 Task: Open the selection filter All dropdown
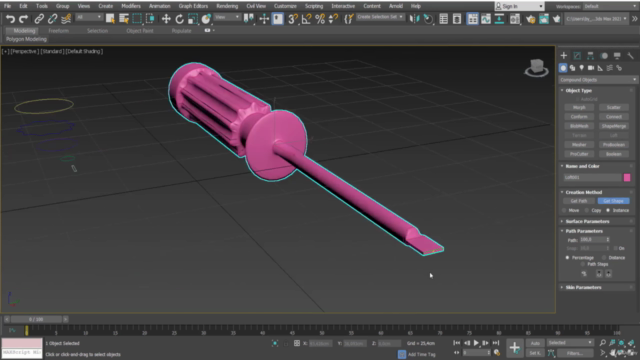tap(89, 17)
